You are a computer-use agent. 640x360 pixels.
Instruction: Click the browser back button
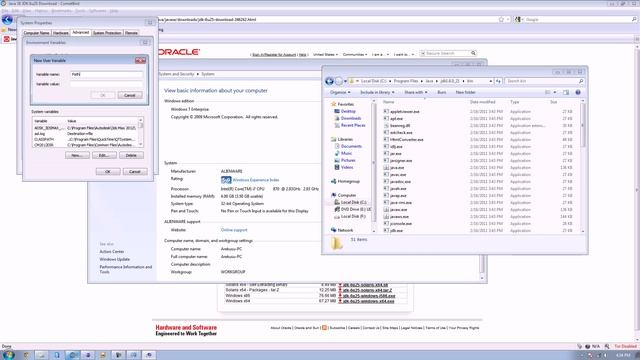click(x=7, y=19)
